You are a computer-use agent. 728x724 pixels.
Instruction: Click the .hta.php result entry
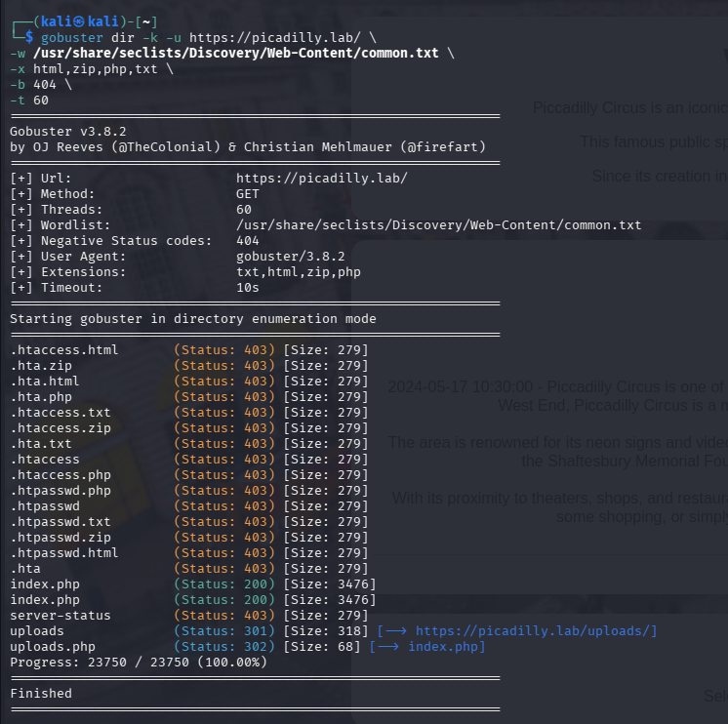(x=41, y=397)
